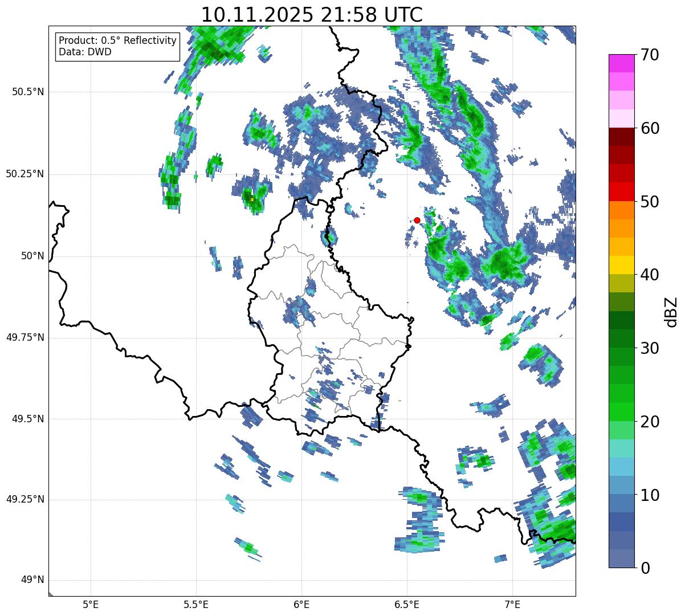Viewport: 685px width, 616px height.
Task: Click the title '10.11.2025 21:58 UTC'
Action: (x=312, y=15)
